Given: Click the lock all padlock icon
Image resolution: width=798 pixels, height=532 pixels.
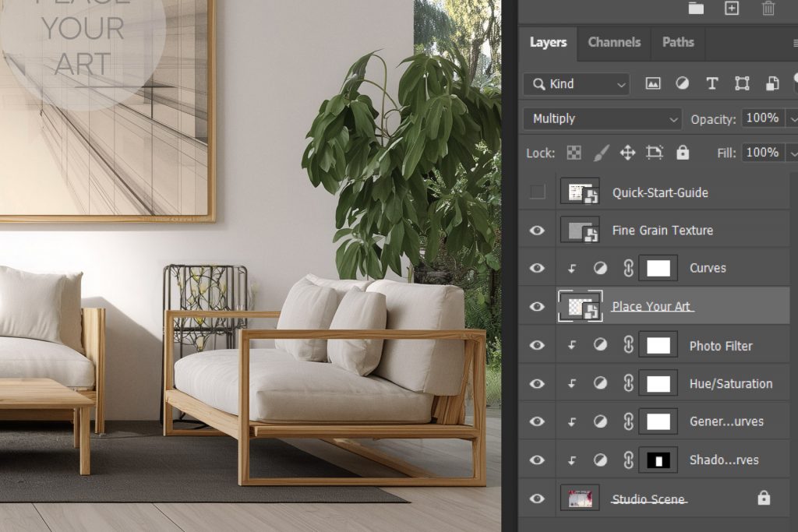Looking at the screenshot, I should pos(683,152).
